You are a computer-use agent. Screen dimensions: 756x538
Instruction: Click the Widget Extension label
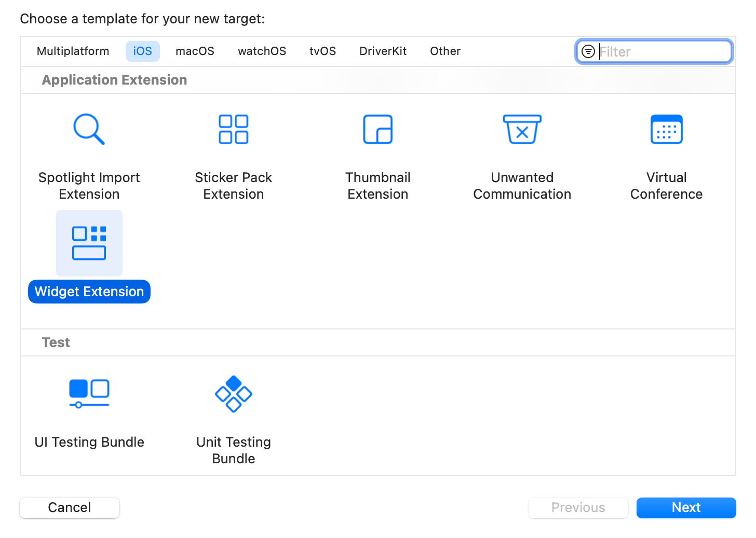pyautogui.click(x=89, y=292)
